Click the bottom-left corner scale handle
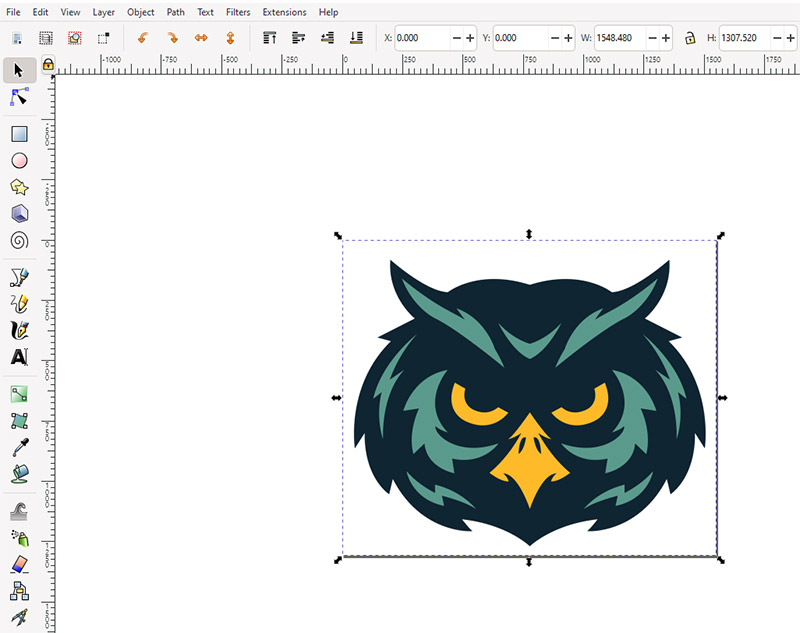The width and height of the screenshot is (800, 633). (338, 560)
